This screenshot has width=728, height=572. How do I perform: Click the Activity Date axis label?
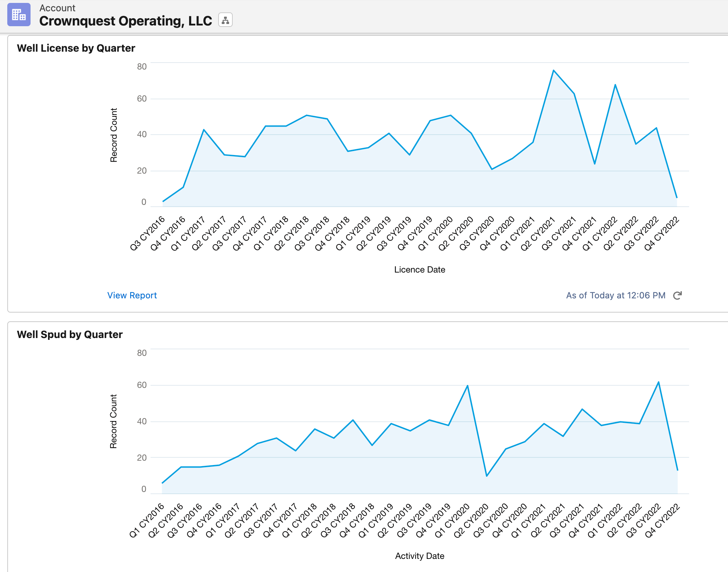tap(420, 556)
